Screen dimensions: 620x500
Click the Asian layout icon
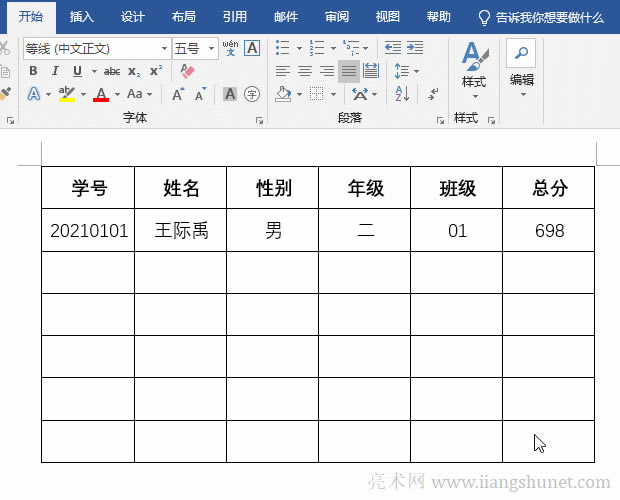pos(360,94)
